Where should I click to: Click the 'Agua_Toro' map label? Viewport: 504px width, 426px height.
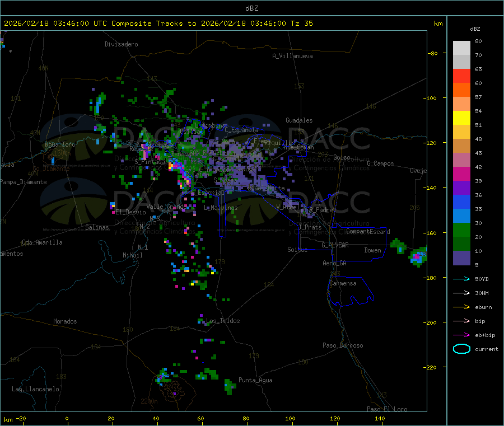tap(60, 144)
